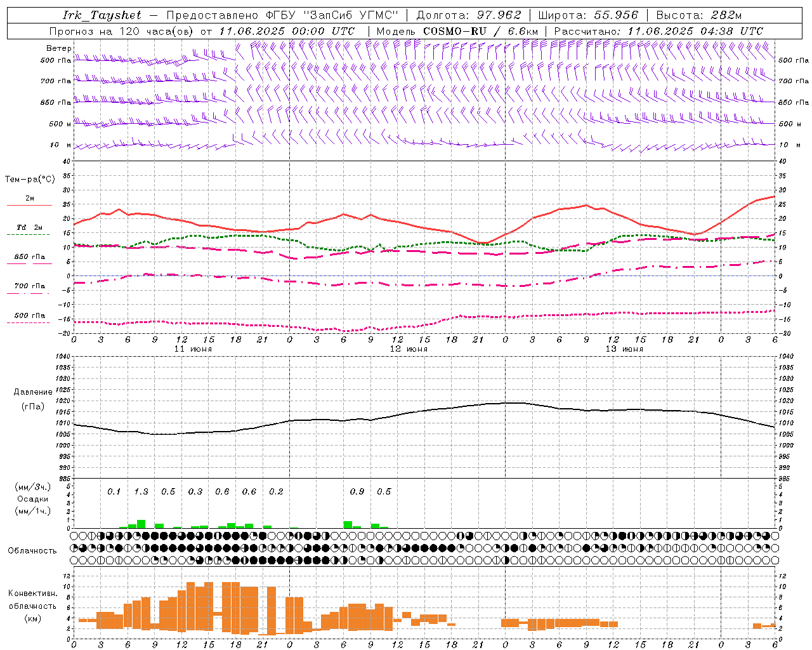Click the "Прогноз на 120 часа(ов)" text
The image size is (812, 650).
122,31
